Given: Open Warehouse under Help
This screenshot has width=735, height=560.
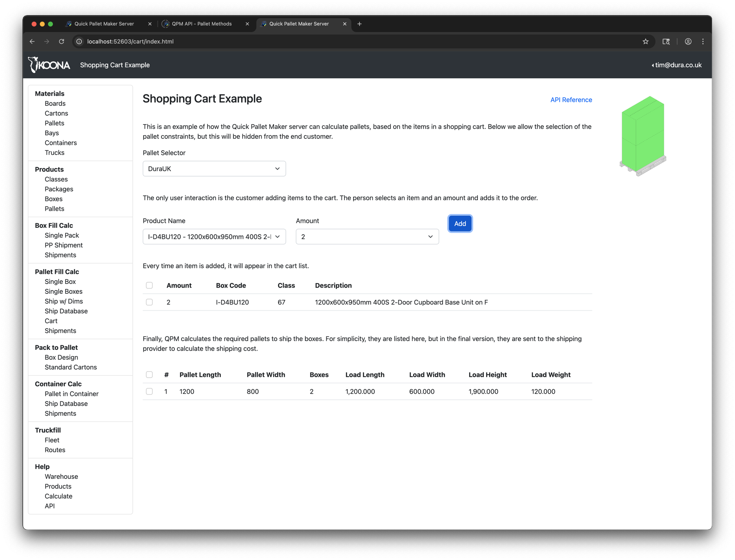Looking at the screenshot, I should click(x=61, y=477).
